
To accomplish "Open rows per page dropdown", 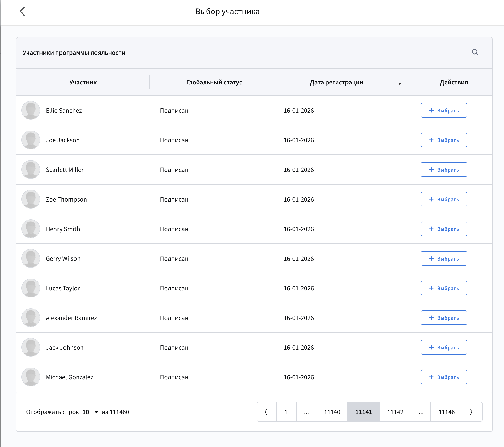I will (96, 412).
